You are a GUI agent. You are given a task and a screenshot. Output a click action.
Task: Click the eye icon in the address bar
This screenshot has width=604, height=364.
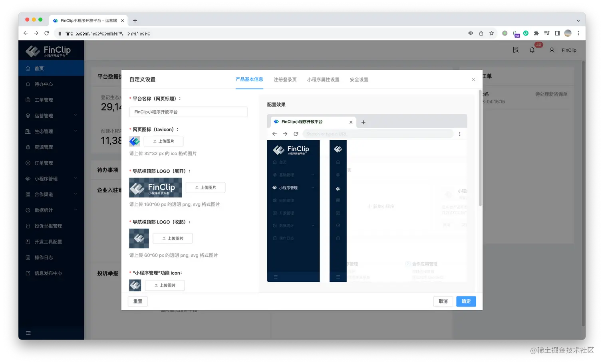tap(471, 34)
